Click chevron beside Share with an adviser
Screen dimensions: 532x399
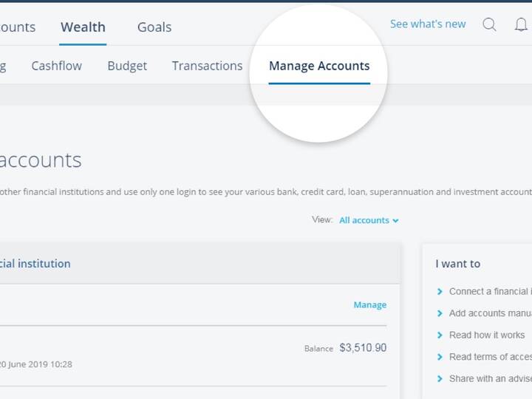pos(440,378)
